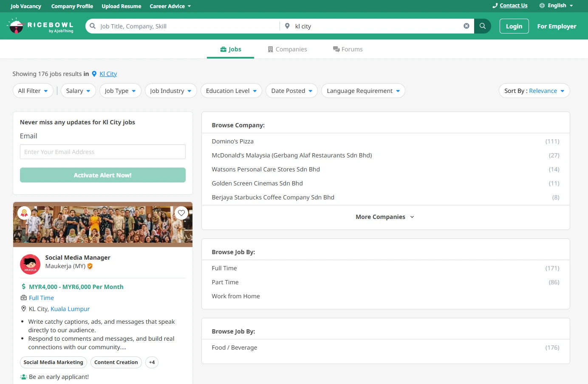
Task: Open the Contact Us link
Action: coord(510,6)
